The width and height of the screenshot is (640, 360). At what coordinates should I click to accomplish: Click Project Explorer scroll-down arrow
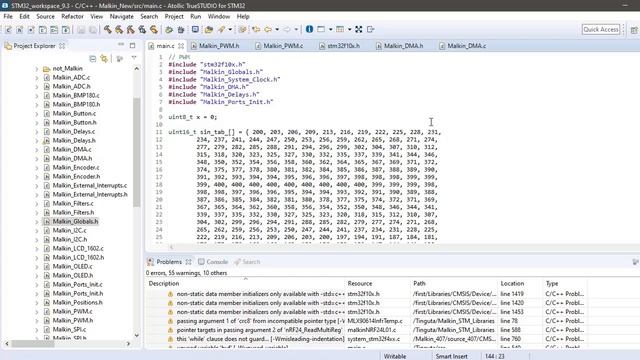coord(136,336)
